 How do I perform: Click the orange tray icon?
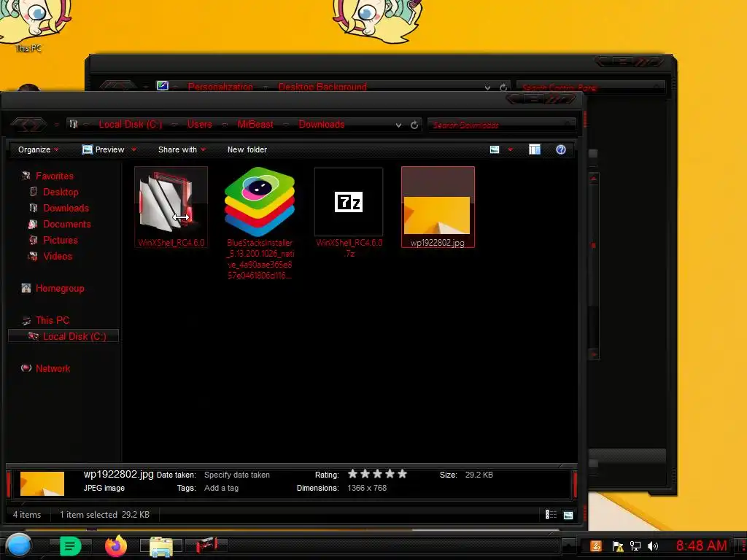point(596,546)
